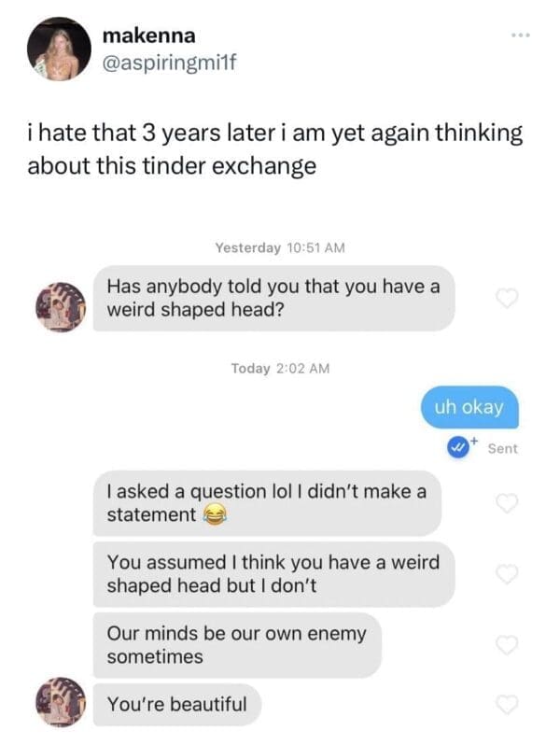Click the makenna display name
This screenshot has height=745, width=560.
148,35
